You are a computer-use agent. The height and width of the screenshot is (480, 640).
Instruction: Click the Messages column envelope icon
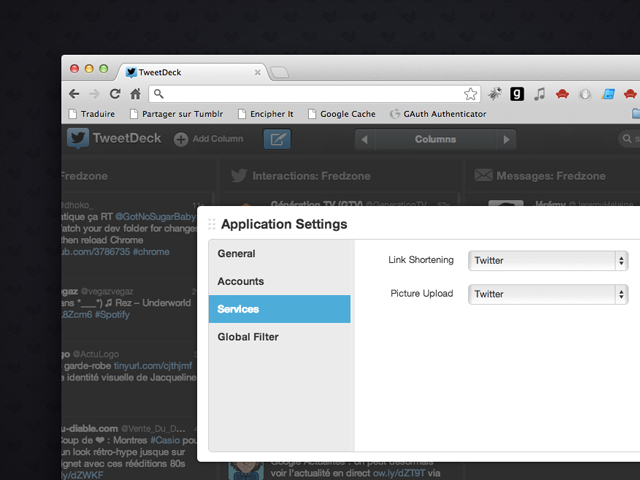click(x=483, y=176)
